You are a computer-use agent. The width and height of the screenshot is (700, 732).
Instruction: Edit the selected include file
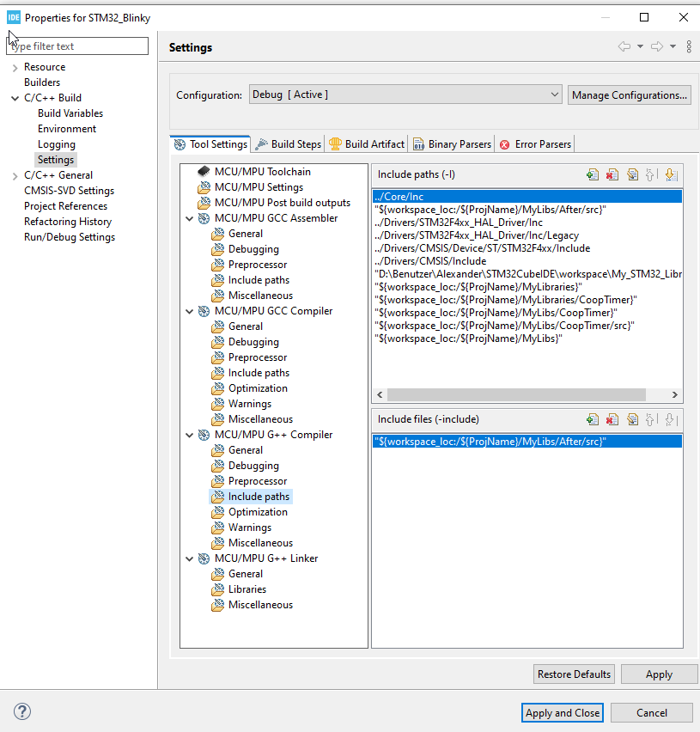point(632,419)
